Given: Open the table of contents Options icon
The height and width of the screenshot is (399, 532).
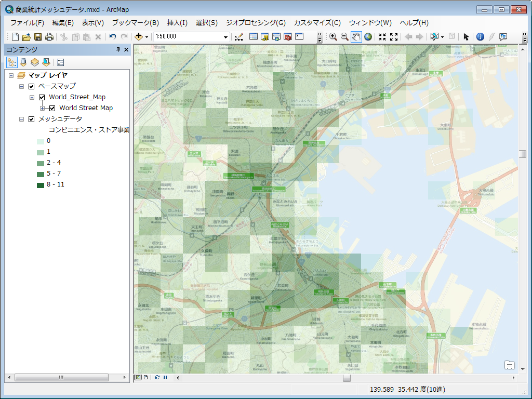Looking at the screenshot, I should coord(60,62).
